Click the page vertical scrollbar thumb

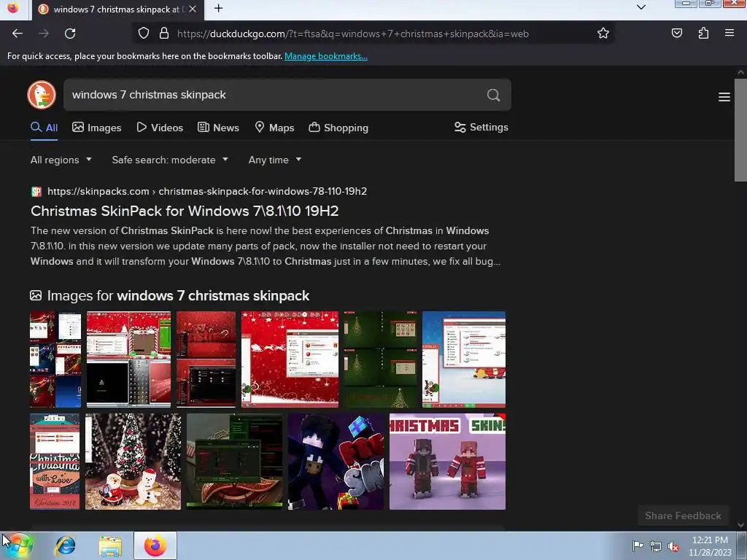click(x=740, y=130)
